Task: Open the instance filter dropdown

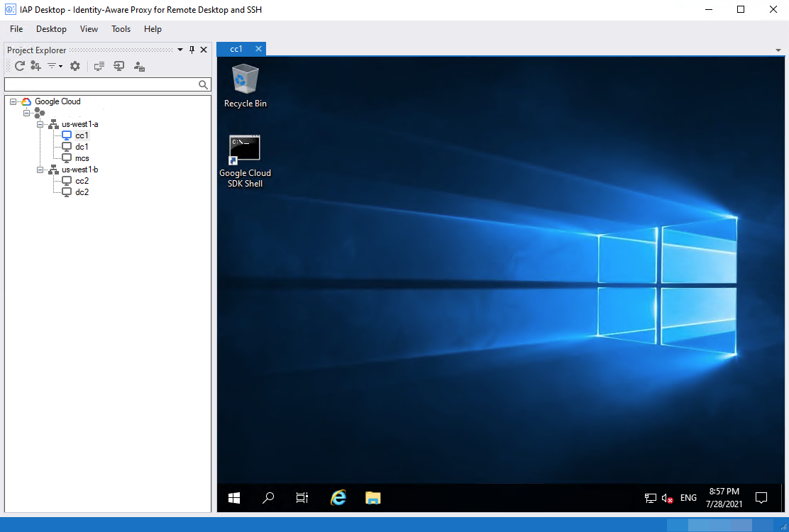Action: (55, 66)
